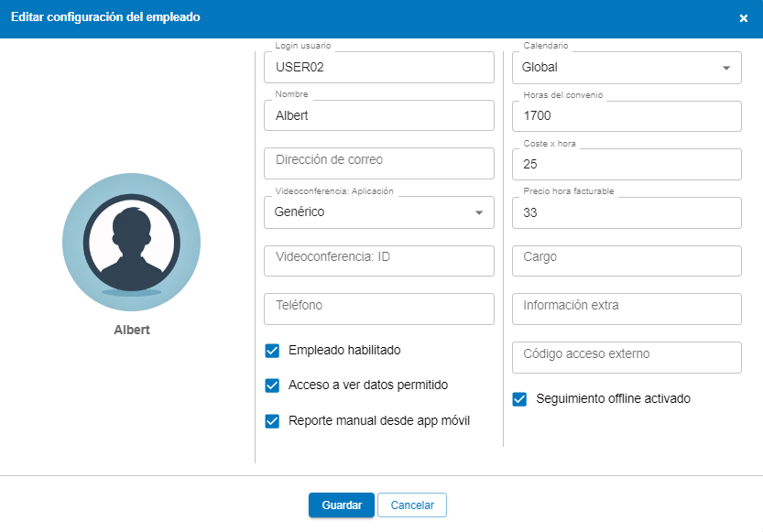Disable Seguimiento offline activado checkbox
This screenshot has width=763, height=532.
520,399
